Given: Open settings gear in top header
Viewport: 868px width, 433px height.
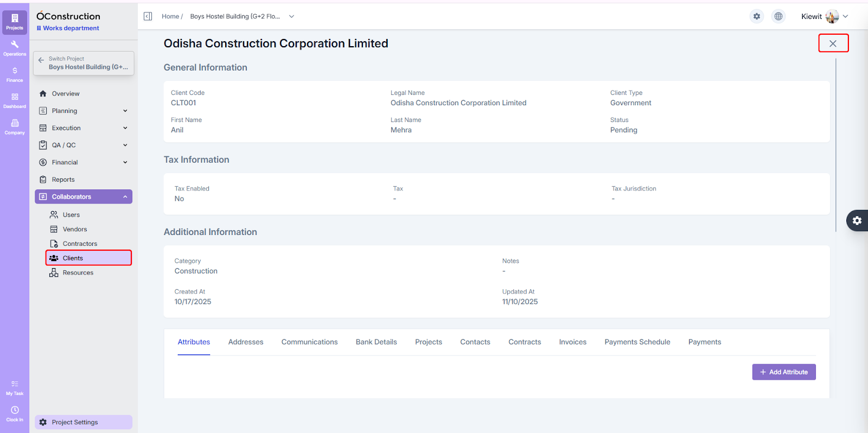Looking at the screenshot, I should click(757, 16).
